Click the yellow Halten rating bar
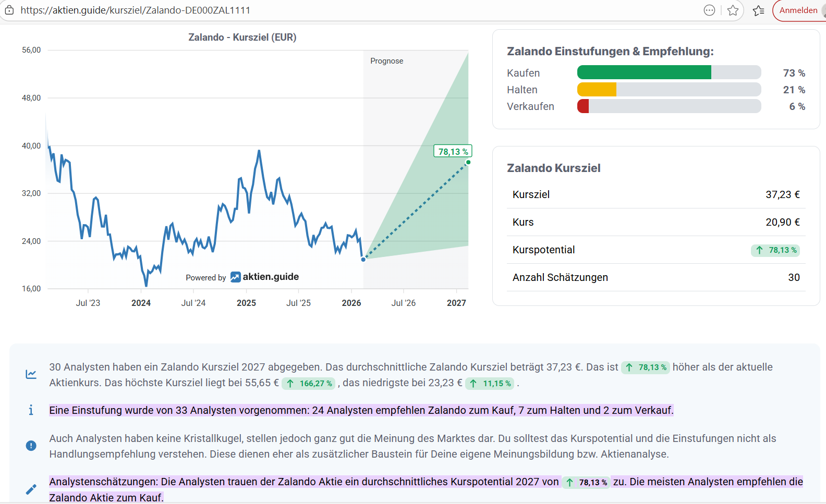826x504 pixels. click(597, 90)
